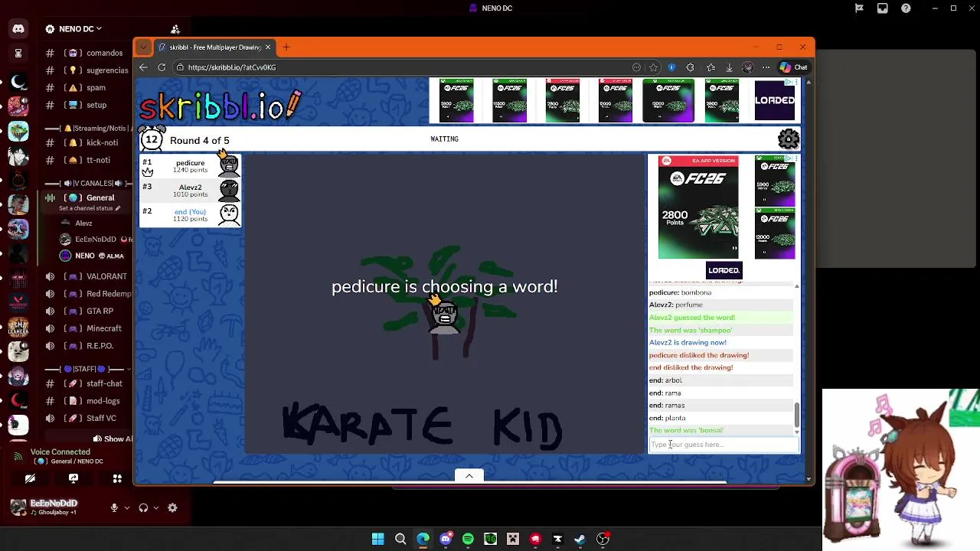Image resolution: width=980 pixels, height=551 pixels.
Task: Go back in the browser
Action: pos(143,67)
